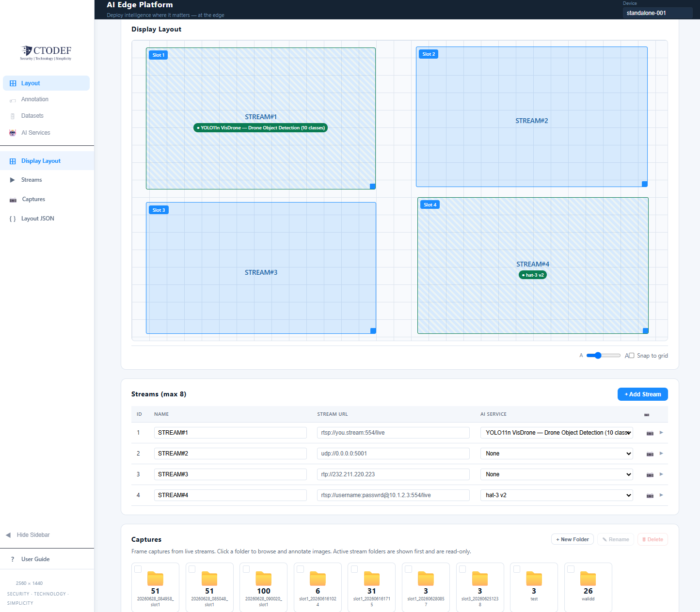Tick checkbox on slot1_202606280857 folder
This screenshot has height=612, width=700.
coord(409,569)
